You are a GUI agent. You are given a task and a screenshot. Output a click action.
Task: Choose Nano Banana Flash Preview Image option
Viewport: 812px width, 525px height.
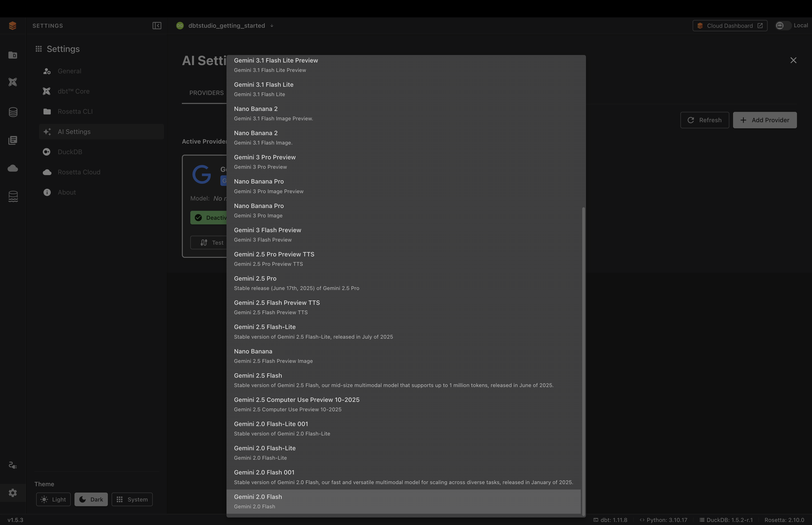[x=404, y=356]
